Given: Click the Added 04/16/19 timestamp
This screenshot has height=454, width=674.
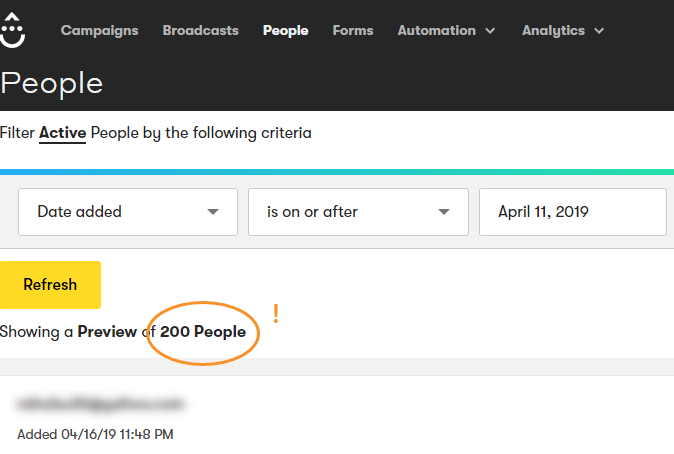Looking at the screenshot, I should tap(95, 434).
